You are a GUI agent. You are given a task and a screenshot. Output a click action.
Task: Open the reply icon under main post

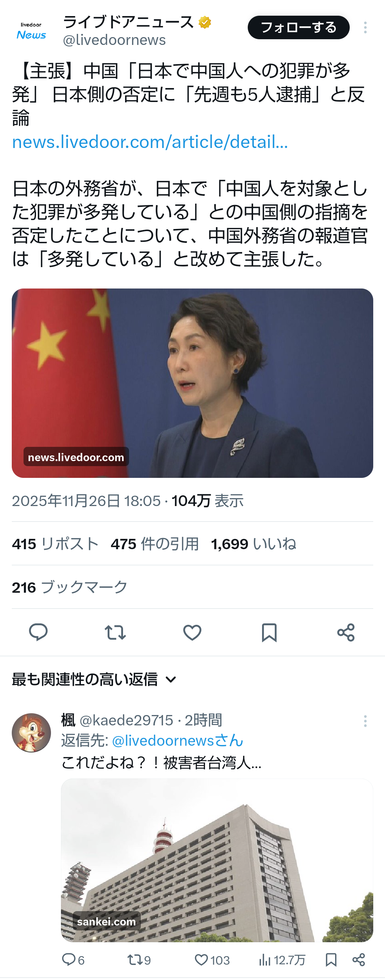38,632
